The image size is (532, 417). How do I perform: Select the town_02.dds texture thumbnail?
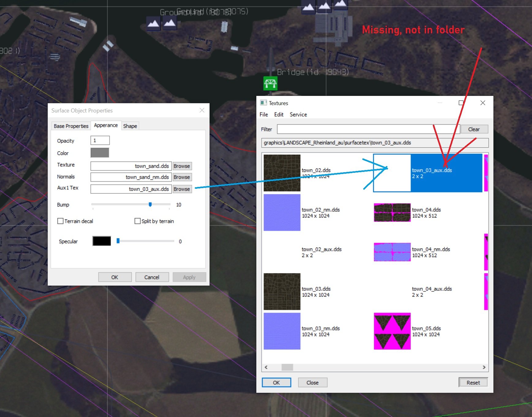[282, 173]
